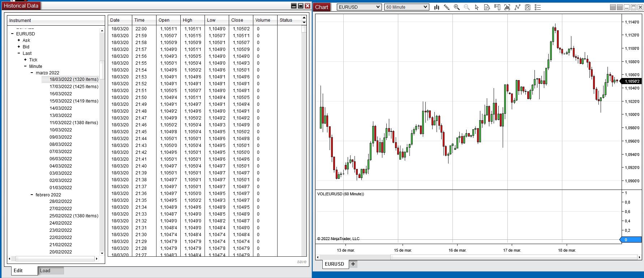The image size is (644, 278).
Task: Switch to the Load tab
Action: tap(51, 271)
